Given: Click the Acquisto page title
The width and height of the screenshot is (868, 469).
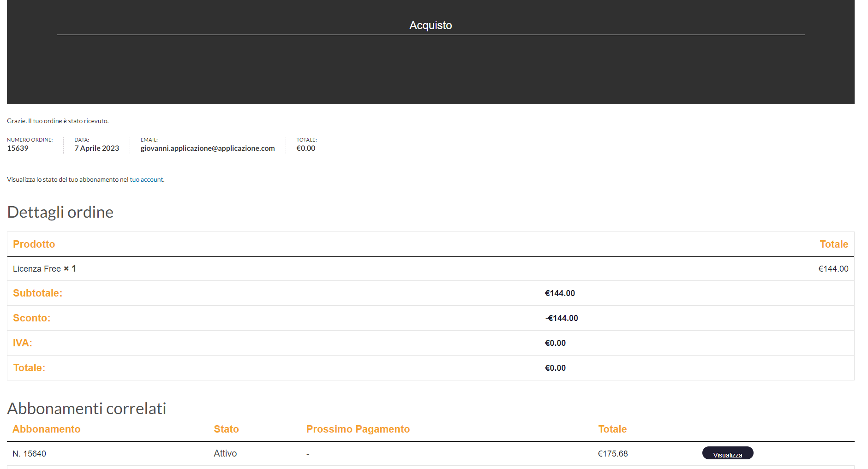Looking at the screenshot, I should coord(431,25).
